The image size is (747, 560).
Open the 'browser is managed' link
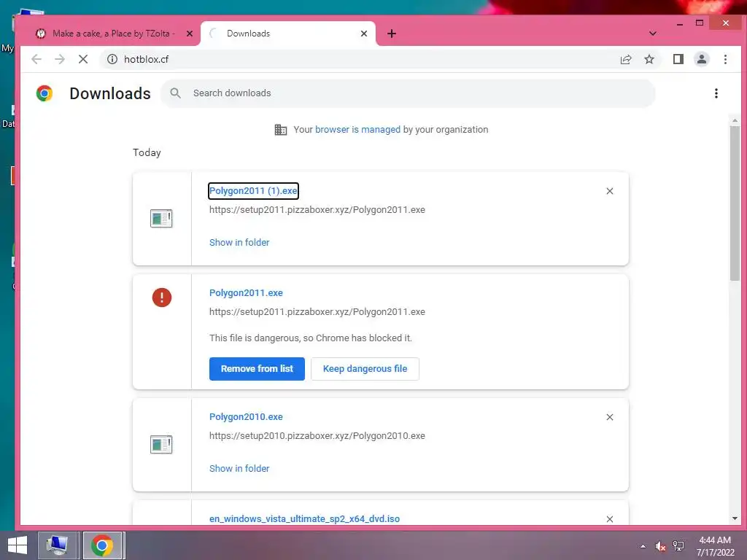tap(357, 130)
